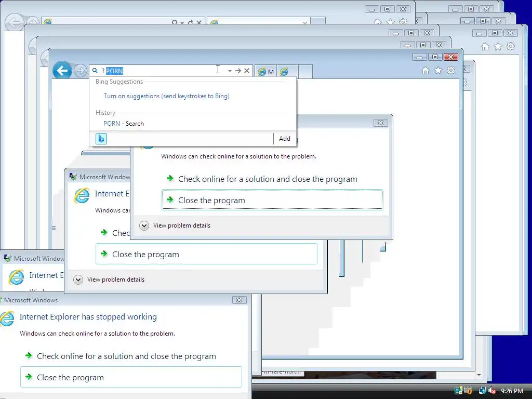Choose Check online option in the front crash dialog
532x399 pixels.
tap(268, 179)
